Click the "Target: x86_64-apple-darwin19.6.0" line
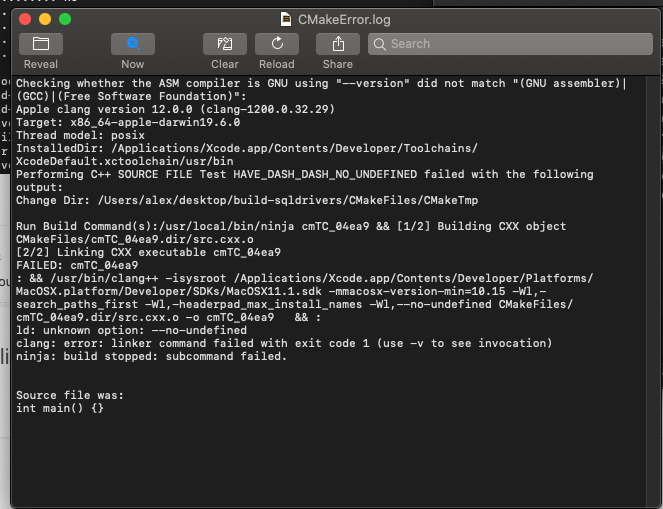 pos(128,122)
